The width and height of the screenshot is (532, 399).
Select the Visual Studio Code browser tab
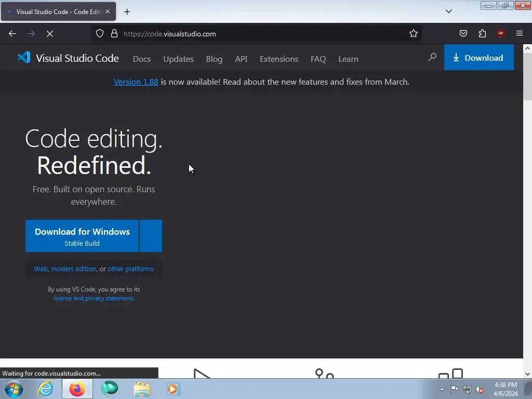(58, 11)
